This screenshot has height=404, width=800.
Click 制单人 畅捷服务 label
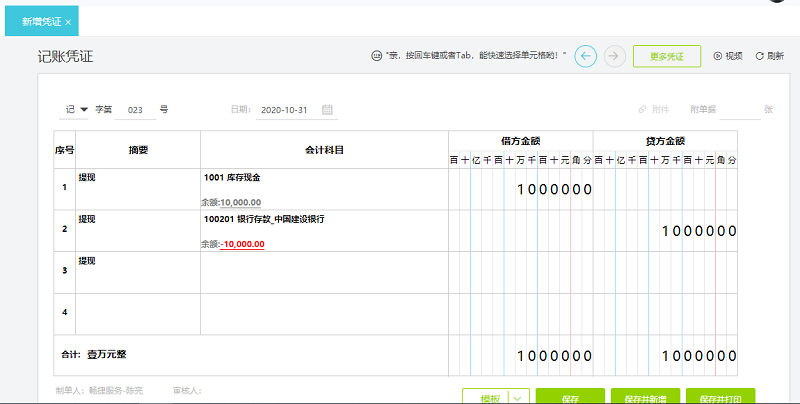99,391
